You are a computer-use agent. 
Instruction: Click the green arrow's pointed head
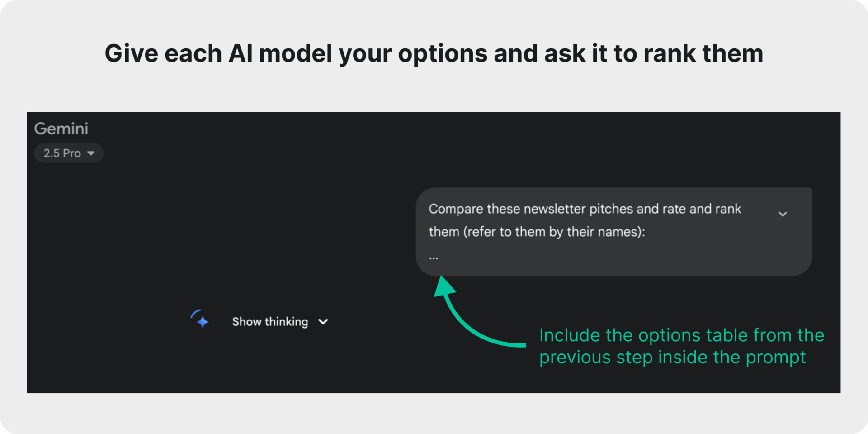point(444,286)
